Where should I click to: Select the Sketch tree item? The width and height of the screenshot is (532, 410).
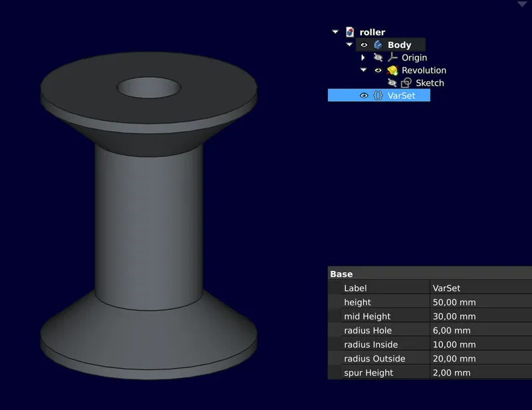[430, 83]
